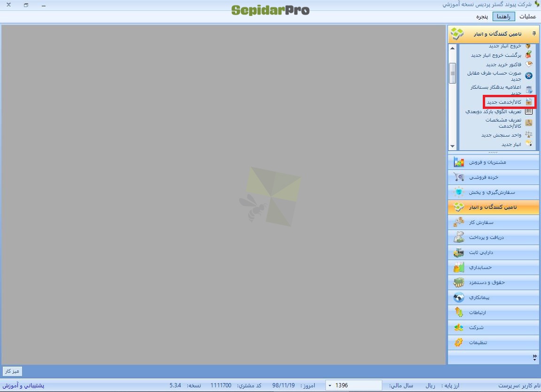This screenshot has width=541, height=392.
Task: Click the تنظیمات gear icon
Action: coord(459,342)
